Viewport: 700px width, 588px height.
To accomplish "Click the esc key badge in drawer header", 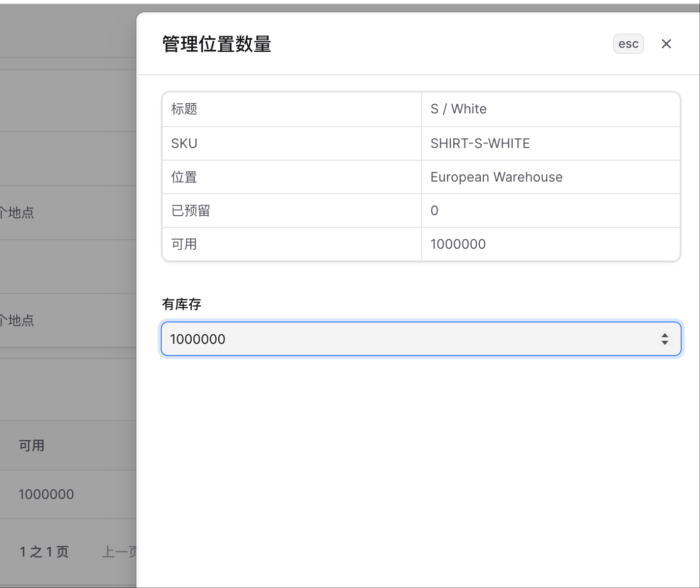I will (628, 44).
